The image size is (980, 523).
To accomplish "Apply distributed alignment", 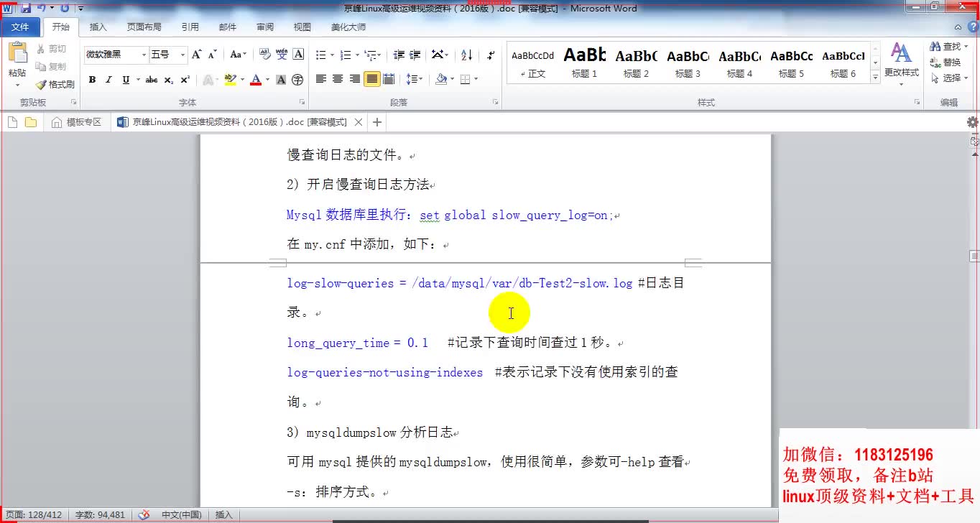I will pos(389,79).
